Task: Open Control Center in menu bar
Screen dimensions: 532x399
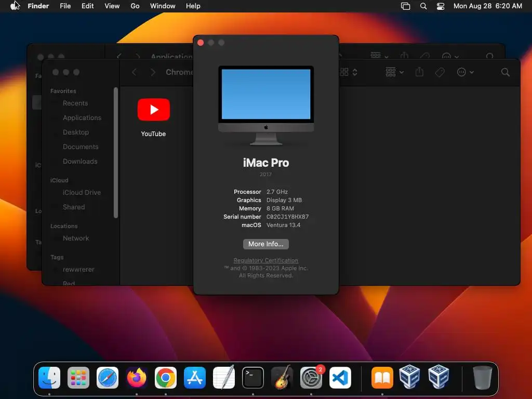Action: (x=441, y=6)
